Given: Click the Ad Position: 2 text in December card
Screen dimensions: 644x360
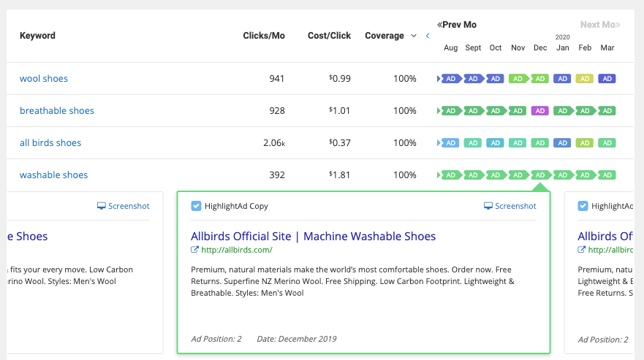Looking at the screenshot, I should pos(216,339).
